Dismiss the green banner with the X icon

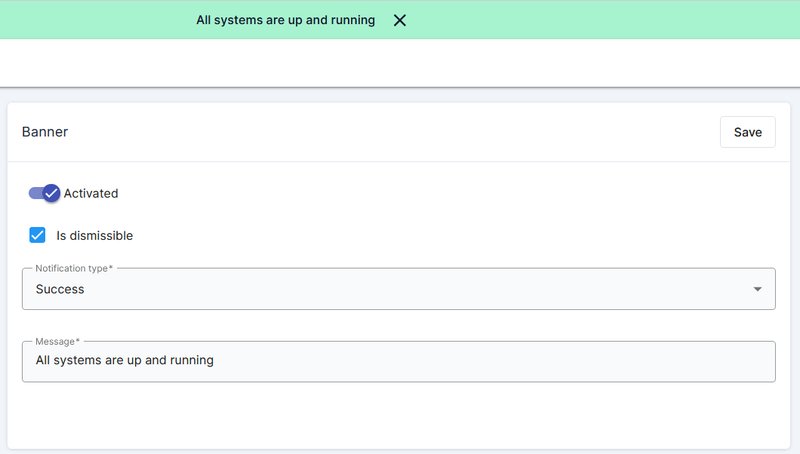tap(400, 20)
